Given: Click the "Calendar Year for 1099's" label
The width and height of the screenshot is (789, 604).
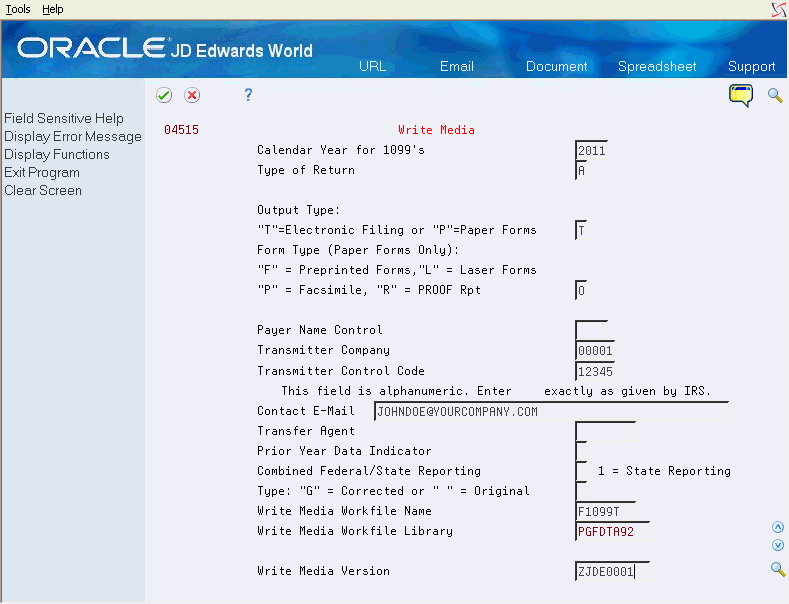Looking at the screenshot, I should tap(341, 150).
